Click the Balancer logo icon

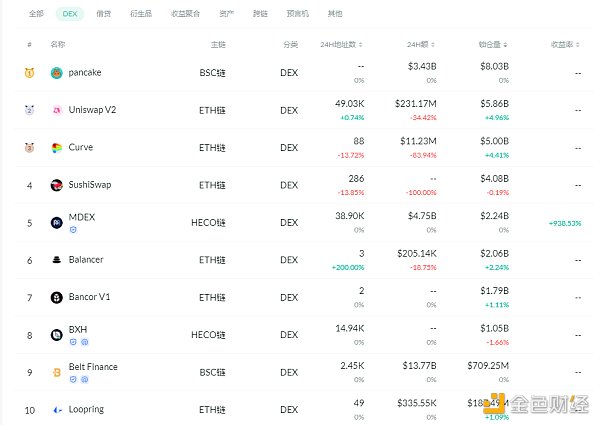[57, 260]
